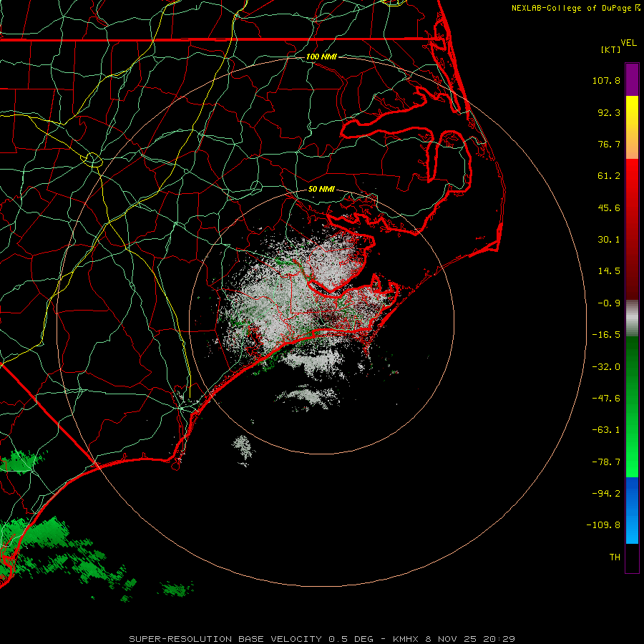Pick the gray near-zero segment of the scale
Screen dimensions: 644x644
(632, 318)
